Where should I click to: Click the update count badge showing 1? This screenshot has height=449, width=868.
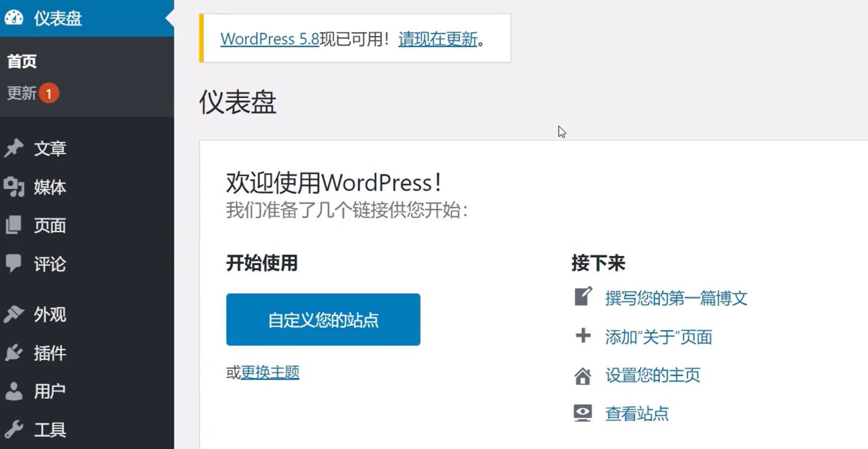pos(49,93)
